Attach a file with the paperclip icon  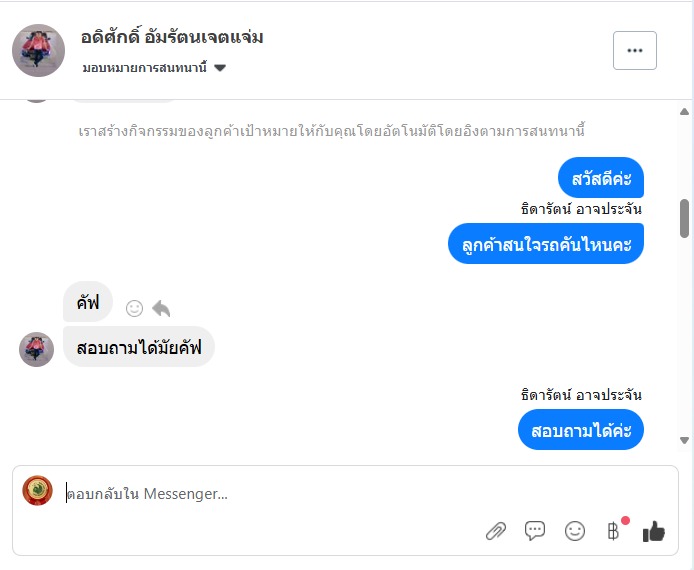point(496,531)
